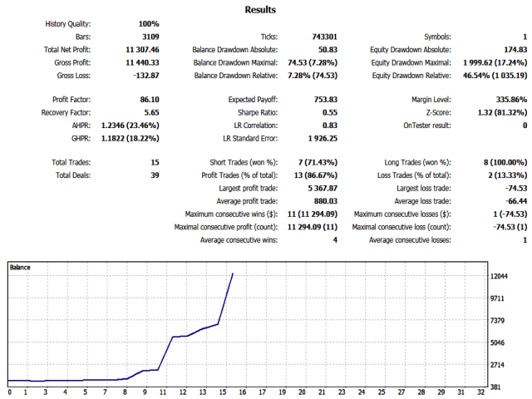Click the 12044 value on balance axis
This screenshot has width=532, height=399.
click(x=499, y=276)
